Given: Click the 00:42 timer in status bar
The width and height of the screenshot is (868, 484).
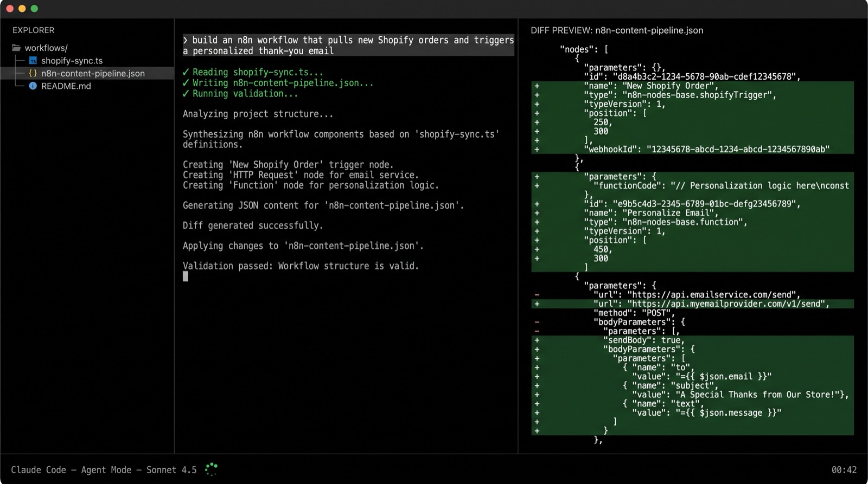Looking at the screenshot, I should [844, 470].
